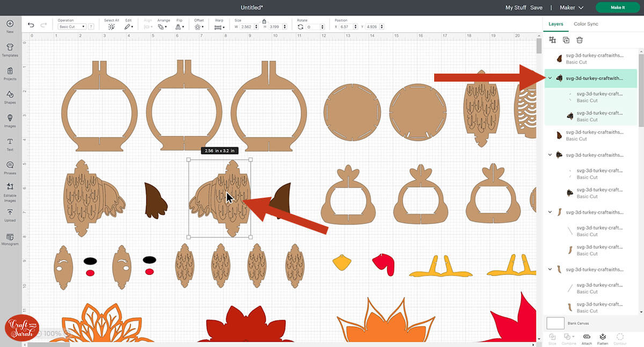Click Save in the top bar
644x347 pixels.
[536, 8]
